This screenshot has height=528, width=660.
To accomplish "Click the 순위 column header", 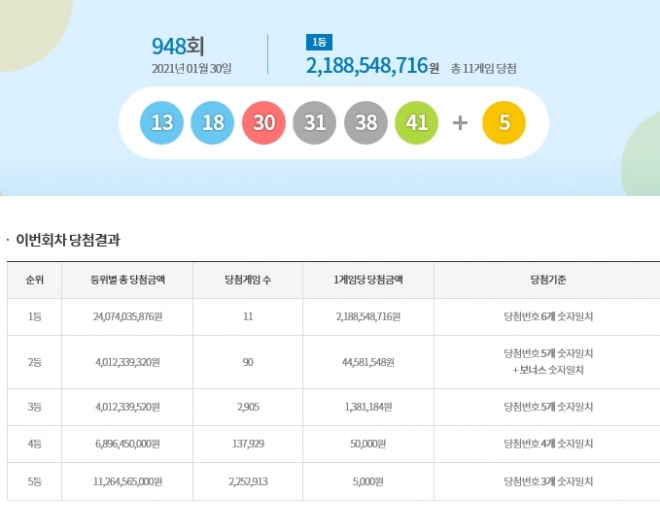I will coord(34,280).
